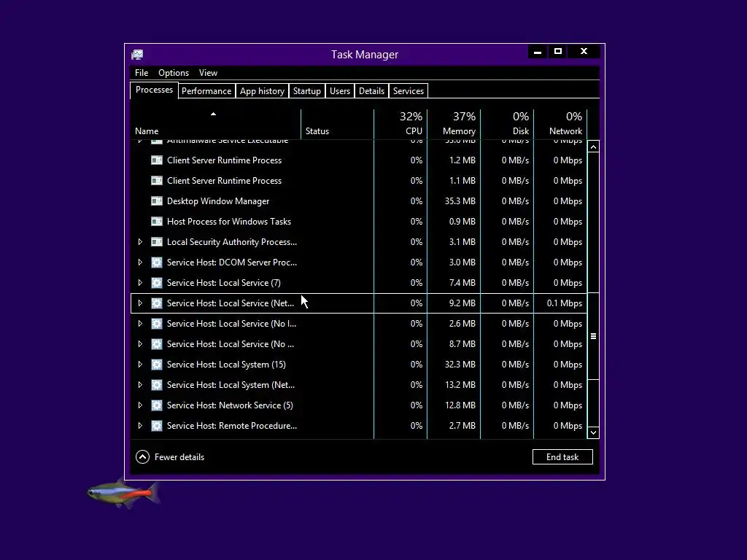Click the vertical scrollbar thumb
This screenshot has width=747, height=560.
click(x=593, y=336)
